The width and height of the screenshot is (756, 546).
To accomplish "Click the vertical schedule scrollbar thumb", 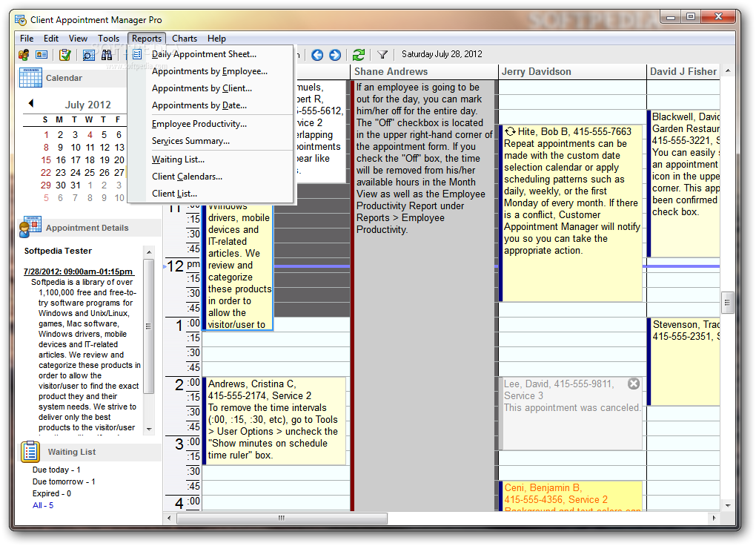I will [727, 303].
